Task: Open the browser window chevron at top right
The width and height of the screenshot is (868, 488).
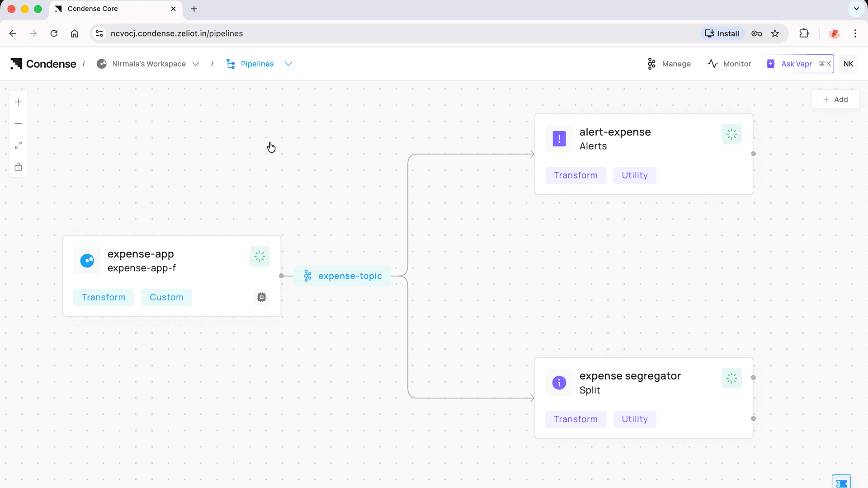Action: coord(857,9)
